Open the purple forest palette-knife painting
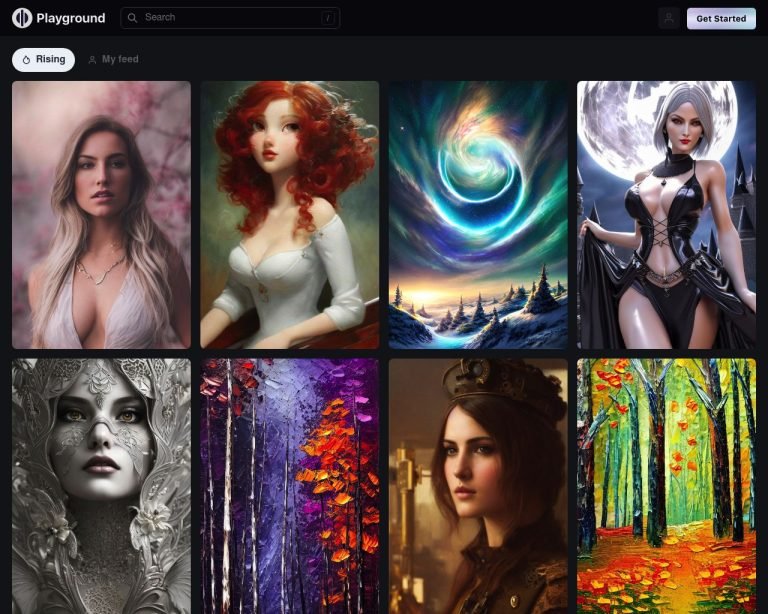Viewport: 768px width, 614px height. point(289,486)
